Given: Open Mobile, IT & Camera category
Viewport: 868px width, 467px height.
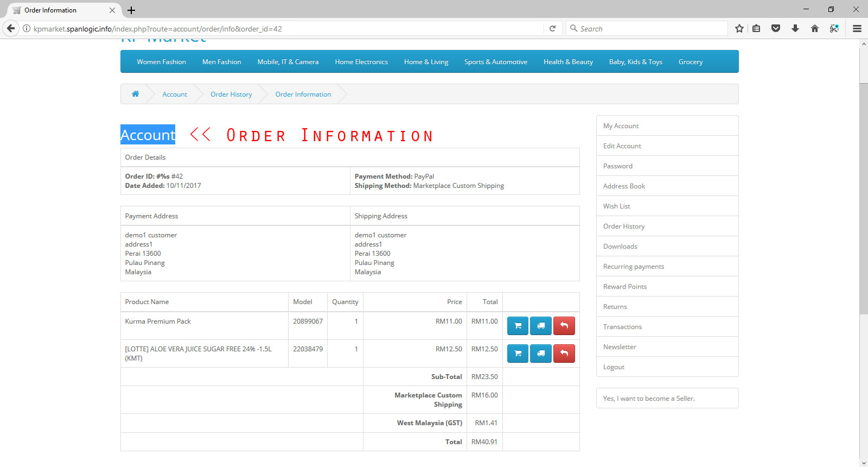Looking at the screenshot, I should 288,62.
